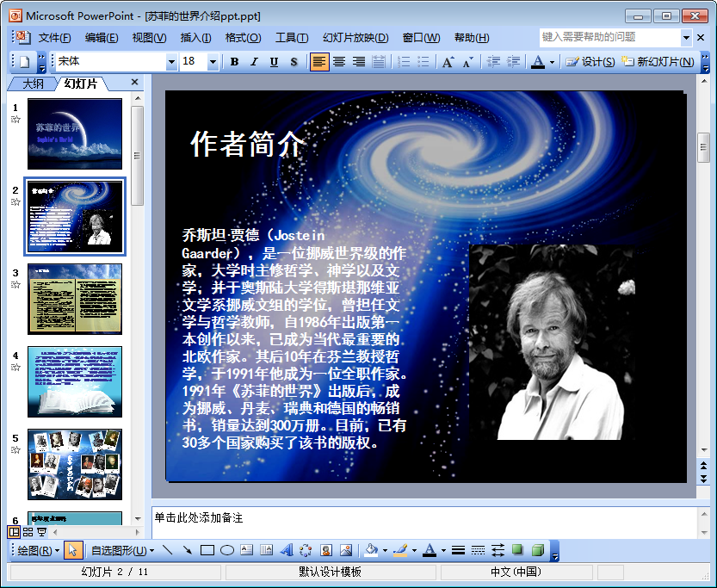Click the 新幻灯片 new slide button
The width and height of the screenshot is (717, 588).
[658, 62]
